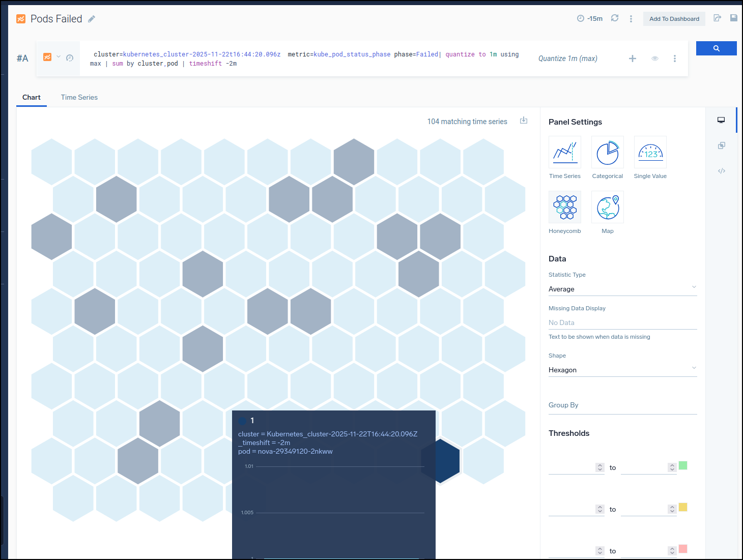This screenshot has width=743, height=560.
Task: Select the Time Series chart type icon
Action: [x=564, y=152]
